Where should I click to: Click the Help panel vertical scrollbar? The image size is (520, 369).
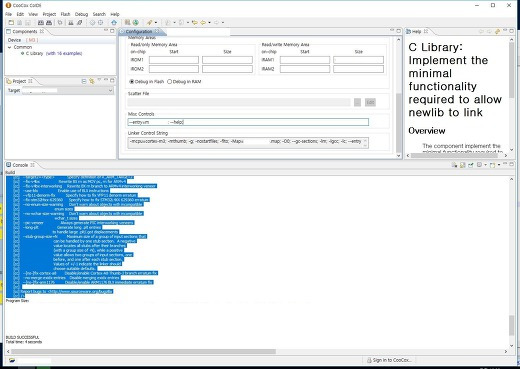pyautogui.click(x=512, y=70)
